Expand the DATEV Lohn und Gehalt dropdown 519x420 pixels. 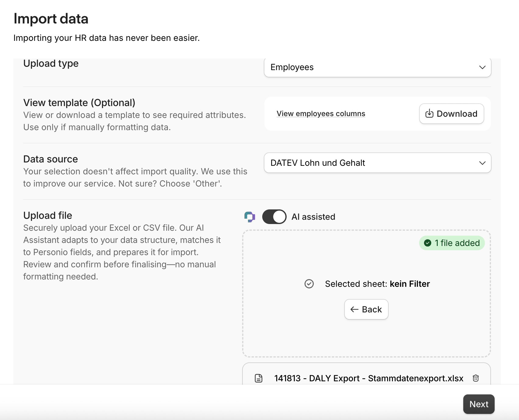(377, 163)
